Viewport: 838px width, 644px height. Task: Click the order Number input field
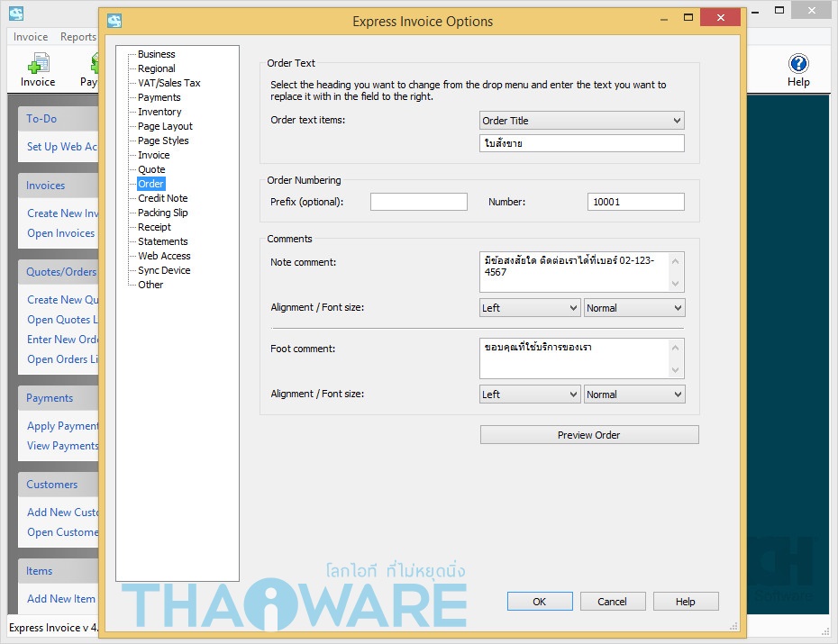(635, 202)
